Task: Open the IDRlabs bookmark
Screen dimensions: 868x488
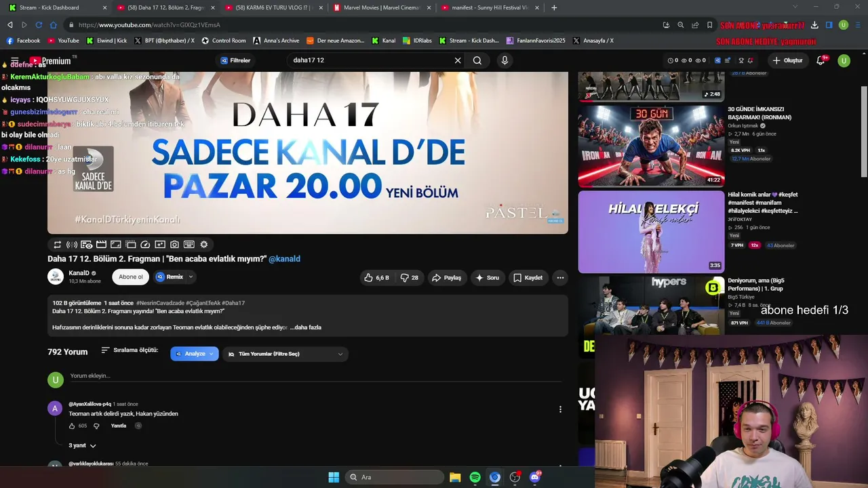Action: coord(417,41)
